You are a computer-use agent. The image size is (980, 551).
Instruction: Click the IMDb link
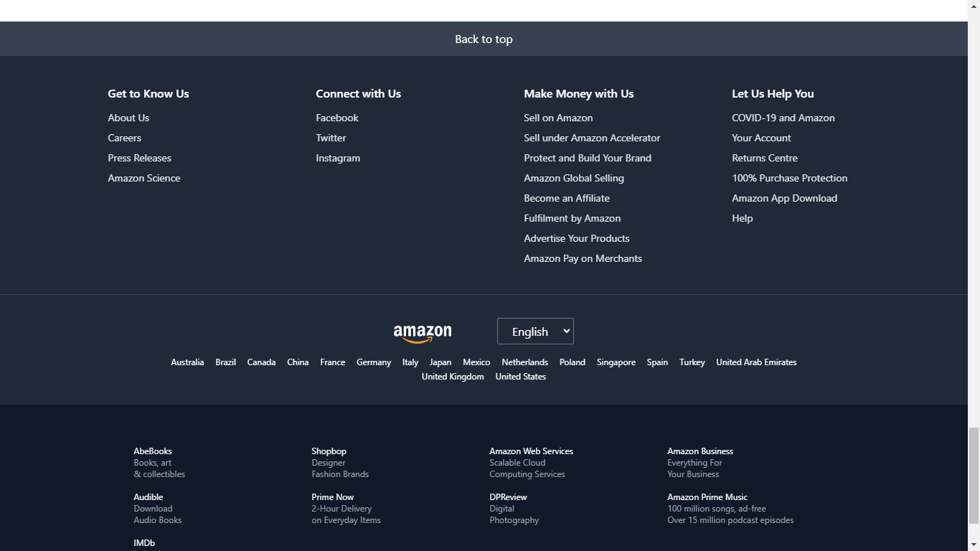click(144, 543)
